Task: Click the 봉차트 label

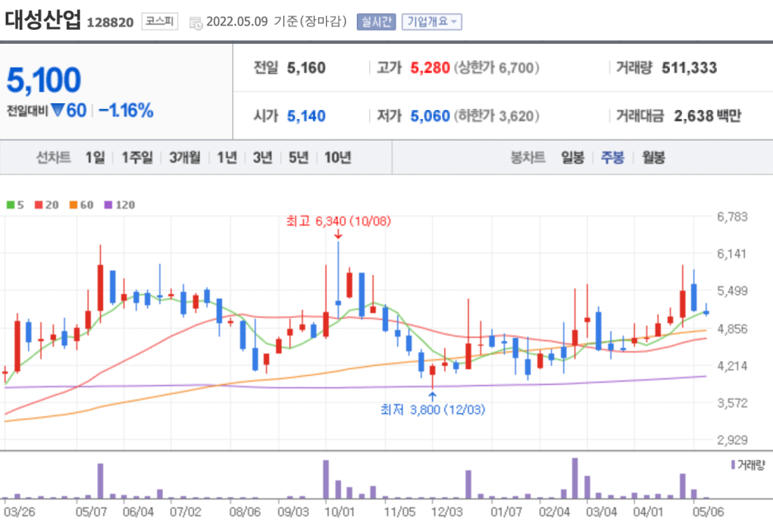Action: [x=528, y=158]
